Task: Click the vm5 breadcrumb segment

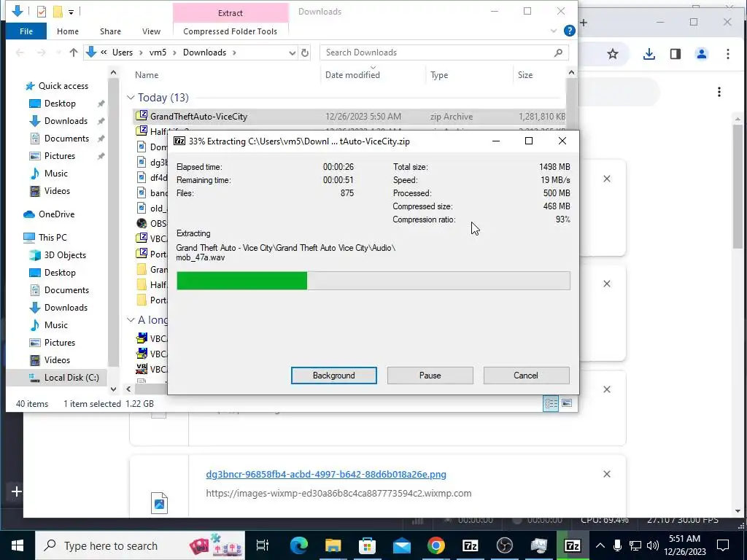Action: [158, 52]
